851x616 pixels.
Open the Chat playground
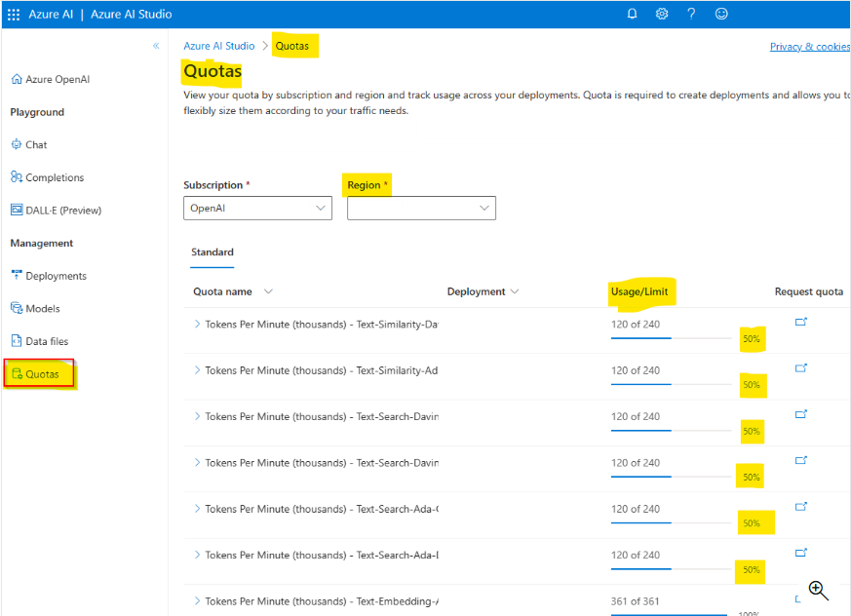pos(29,145)
